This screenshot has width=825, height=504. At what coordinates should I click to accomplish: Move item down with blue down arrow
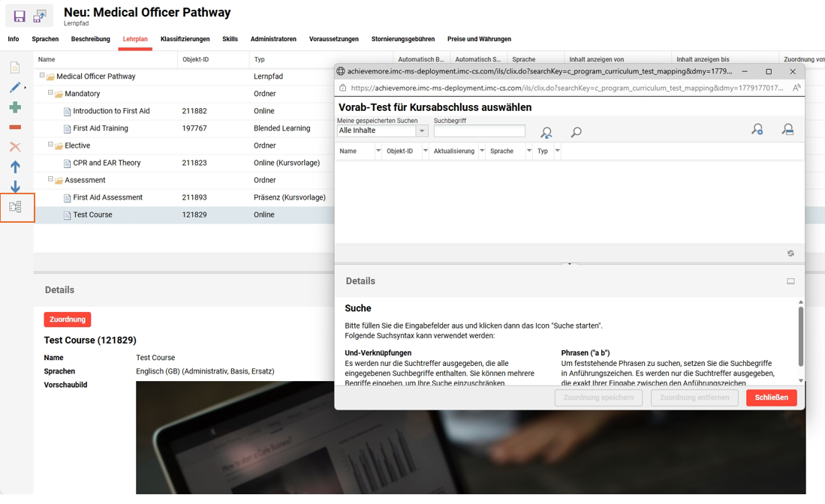click(x=15, y=187)
